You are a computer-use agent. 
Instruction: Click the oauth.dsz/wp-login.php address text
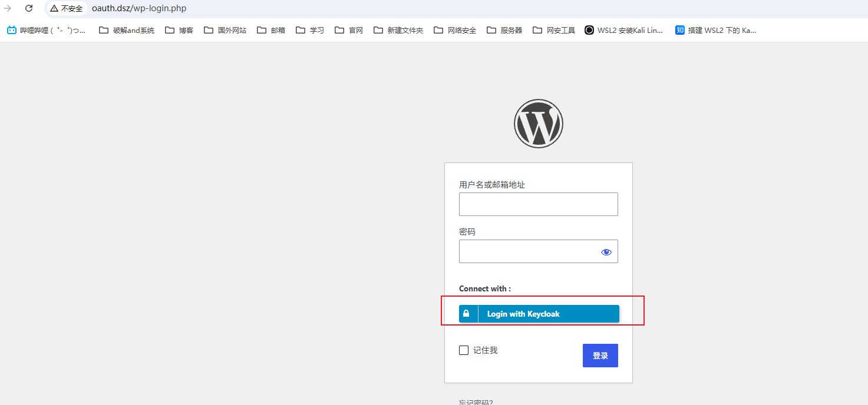[x=139, y=8]
